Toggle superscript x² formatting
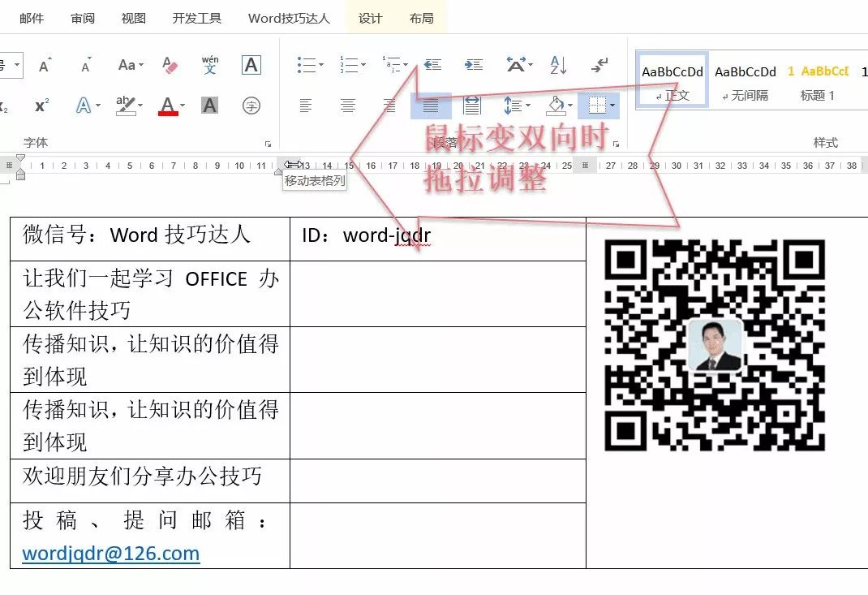Screen dimensions: 868x595 (x=42, y=106)
